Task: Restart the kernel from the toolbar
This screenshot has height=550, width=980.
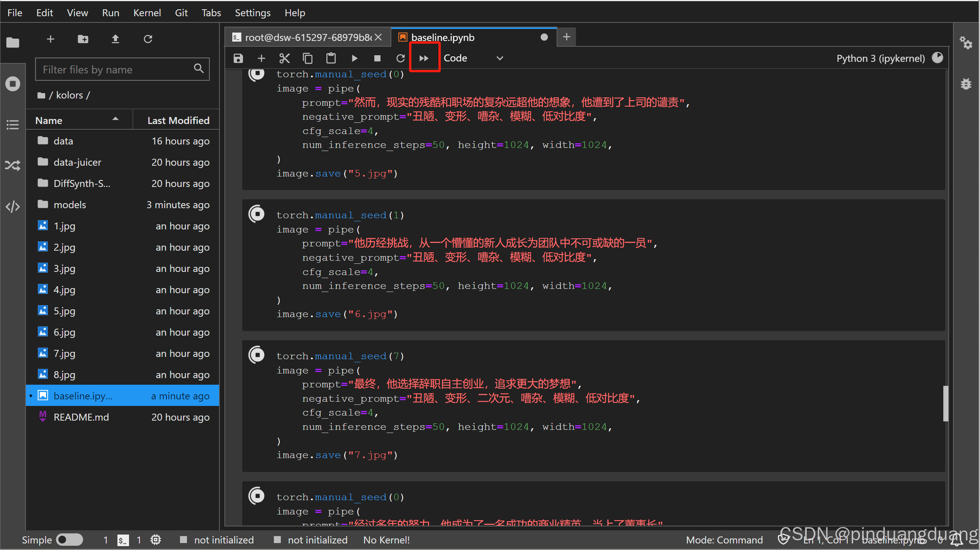Action: point(400,58)
